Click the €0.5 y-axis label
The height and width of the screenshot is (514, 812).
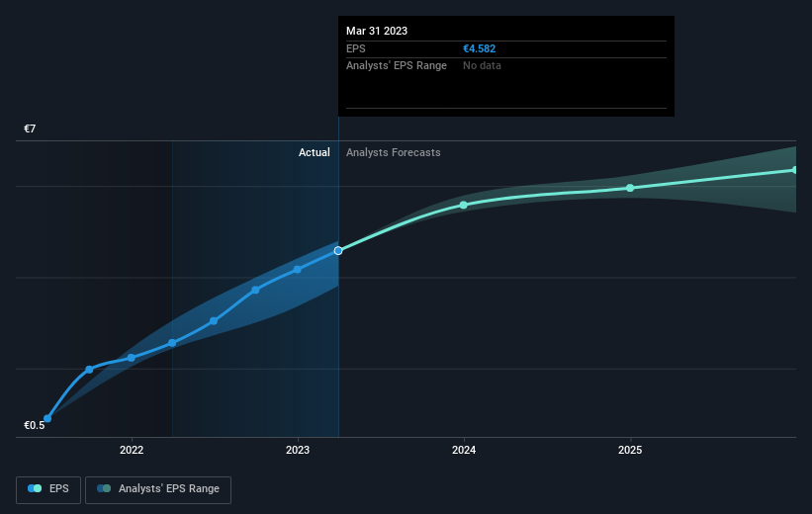click(35, 425)
